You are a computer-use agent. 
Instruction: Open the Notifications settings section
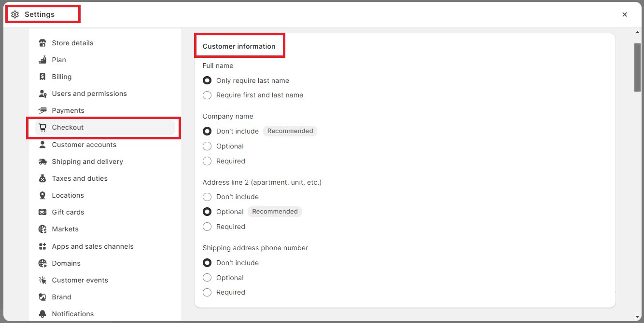(x=73, y=313)
